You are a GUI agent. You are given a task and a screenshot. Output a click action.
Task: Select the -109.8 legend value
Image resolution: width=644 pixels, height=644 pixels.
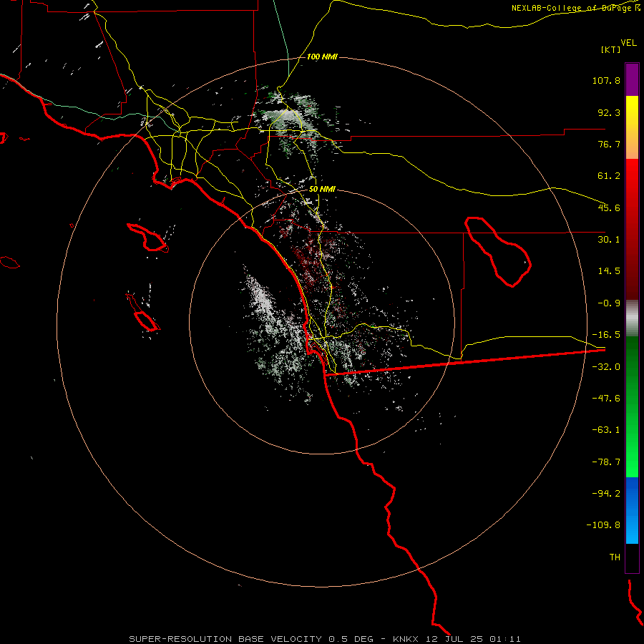(x=603, y=525)
